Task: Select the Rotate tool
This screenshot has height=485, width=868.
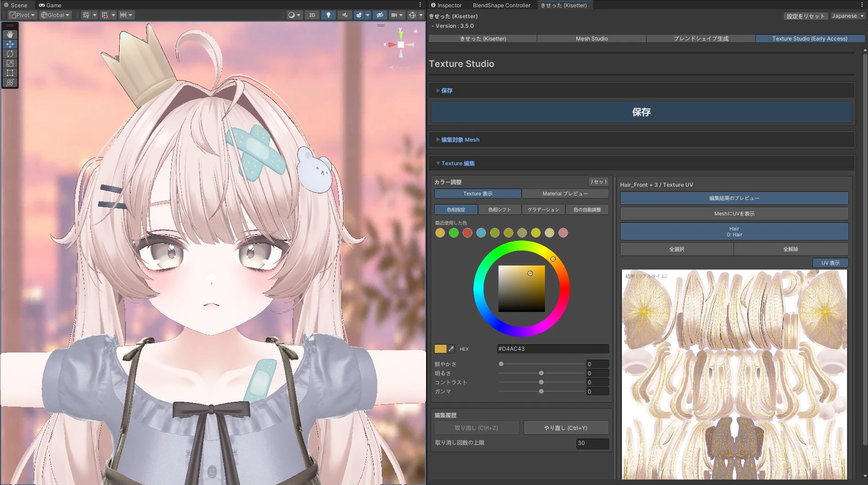Action: click(x=10, y=54)
